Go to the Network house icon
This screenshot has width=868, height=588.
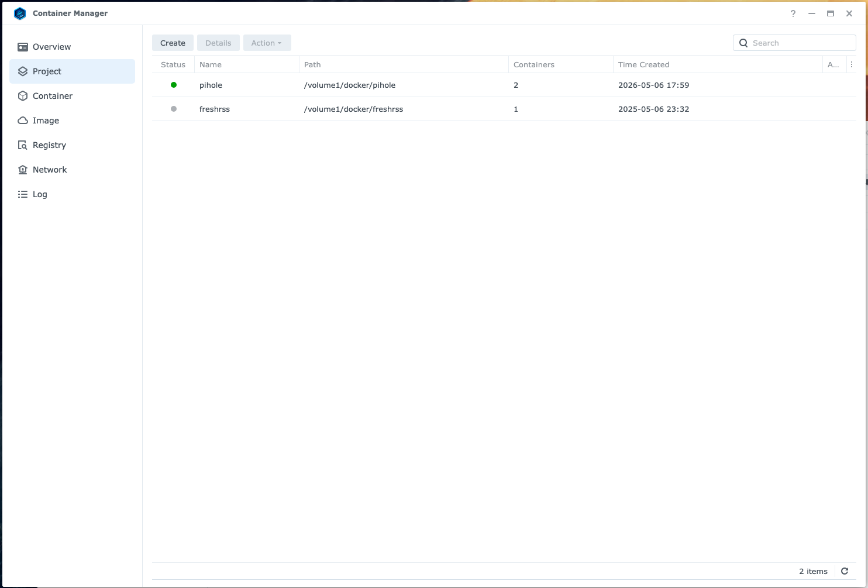pos(23,170)
